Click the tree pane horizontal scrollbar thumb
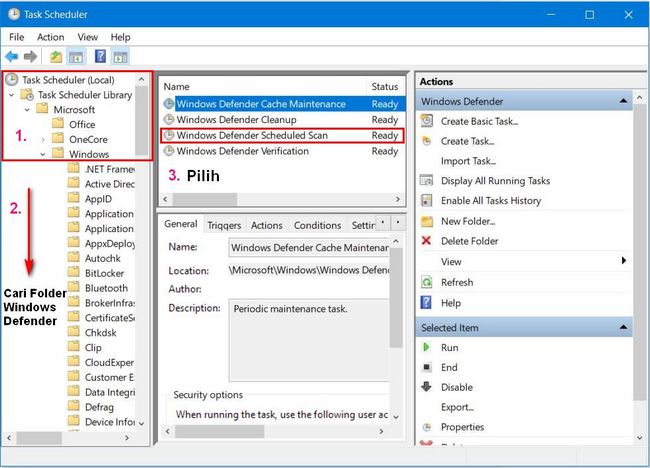 (39, 438)
